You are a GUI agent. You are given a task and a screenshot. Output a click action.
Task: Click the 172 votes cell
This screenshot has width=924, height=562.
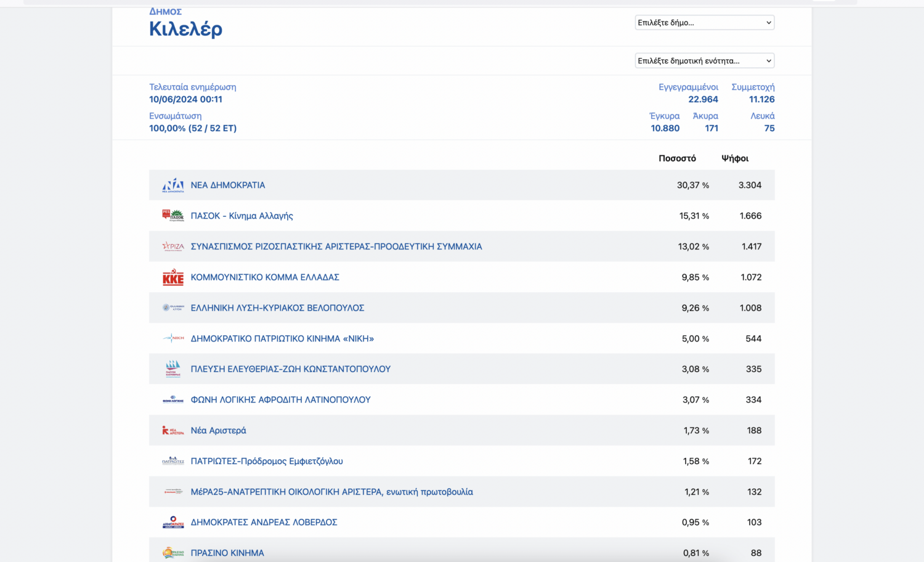(755, 461)
